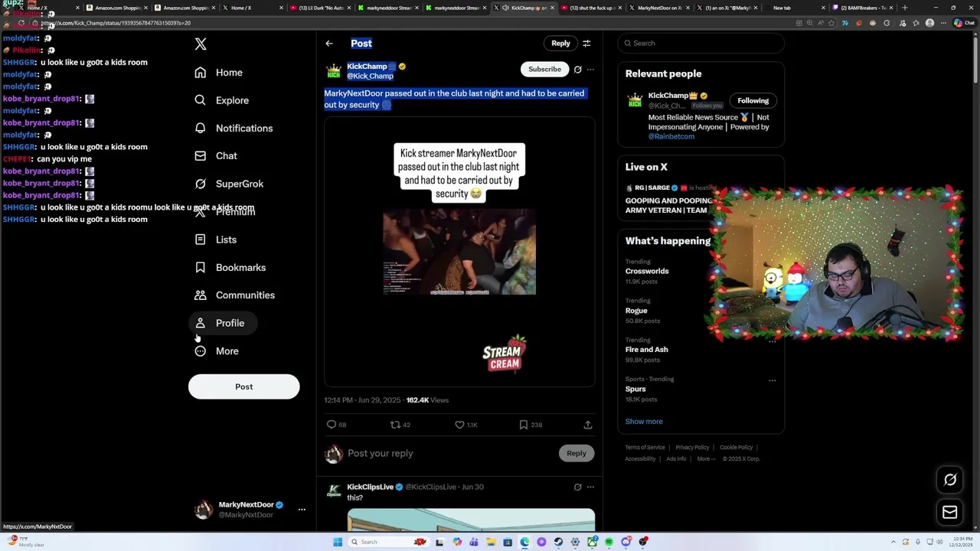Open reply filter settings icon near Reply
Image resolution: width=980 pixels, height=551 pixels.
(x=586, y=44)
